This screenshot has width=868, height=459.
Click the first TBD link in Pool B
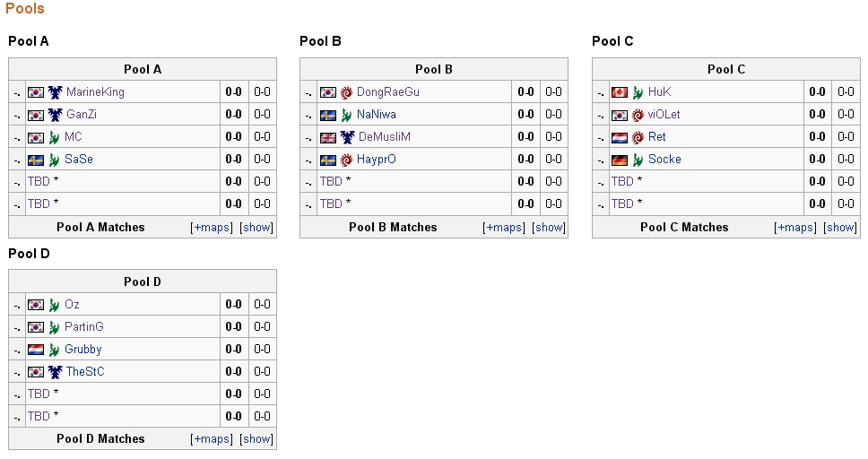click(x=331, y=181)
